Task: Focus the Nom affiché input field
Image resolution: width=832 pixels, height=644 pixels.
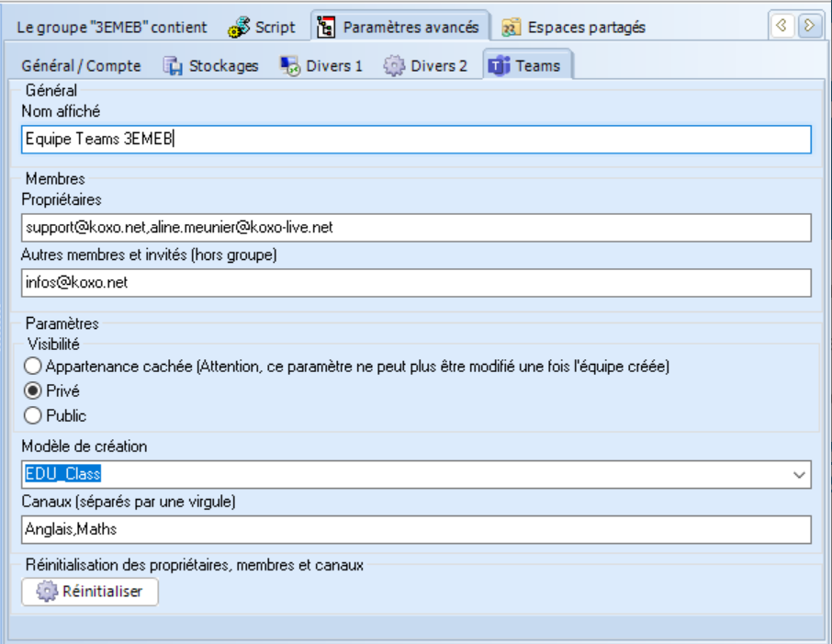Action: 416,140
